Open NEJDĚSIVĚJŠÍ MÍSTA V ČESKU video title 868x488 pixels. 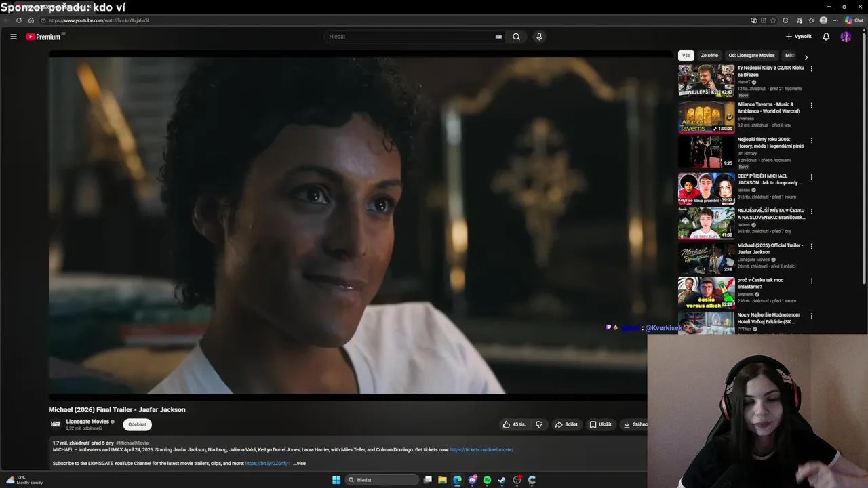point(771,214)
